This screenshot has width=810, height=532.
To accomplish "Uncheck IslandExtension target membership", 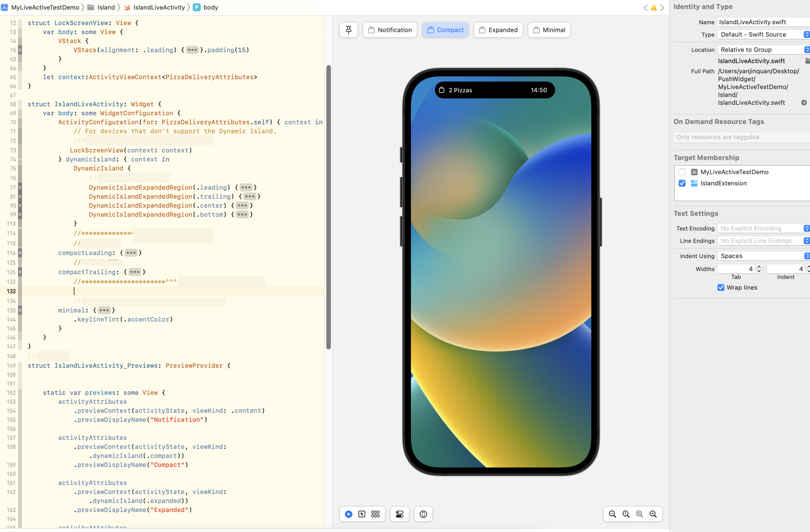I will coord(682,183).
